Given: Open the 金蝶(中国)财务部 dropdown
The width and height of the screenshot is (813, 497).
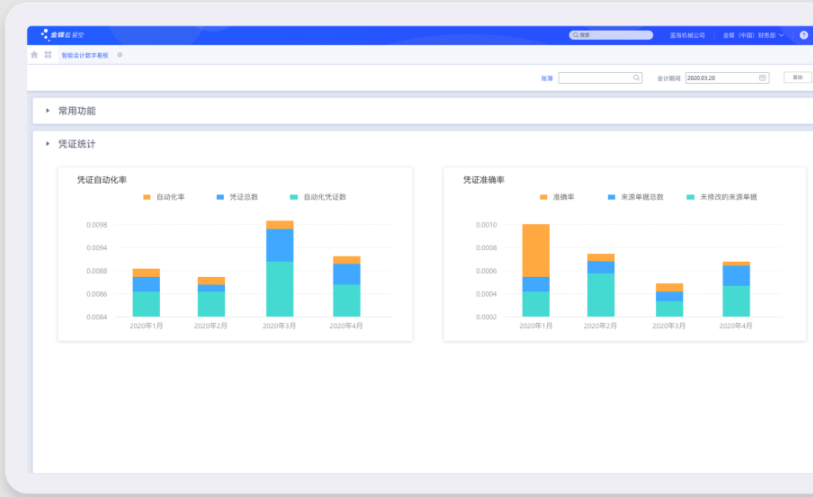Looking at the screenshot, I should (x=753, y=35).
